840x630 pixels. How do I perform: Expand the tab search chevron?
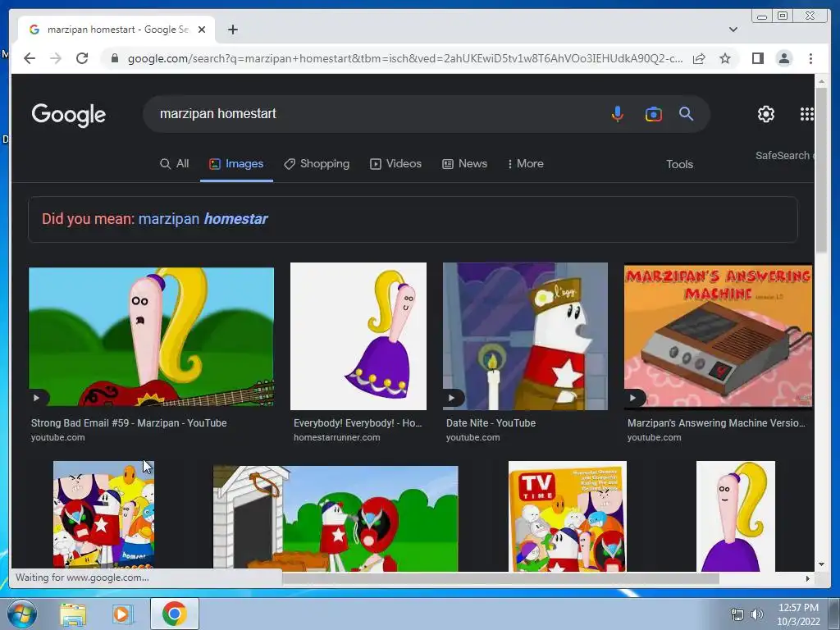click(733, 30)
